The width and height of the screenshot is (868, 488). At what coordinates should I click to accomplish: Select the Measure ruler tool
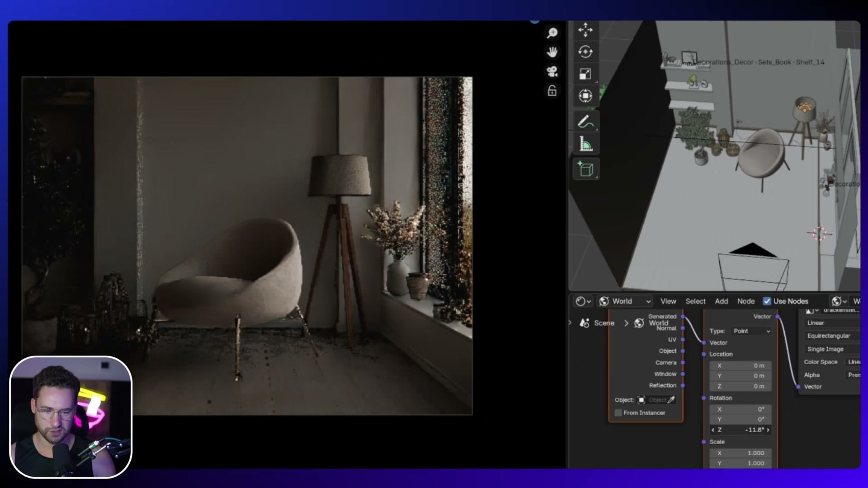click(585, 144)
